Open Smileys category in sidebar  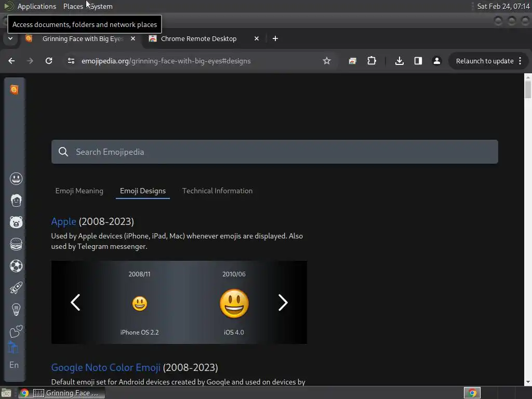(x=16, y=179)
